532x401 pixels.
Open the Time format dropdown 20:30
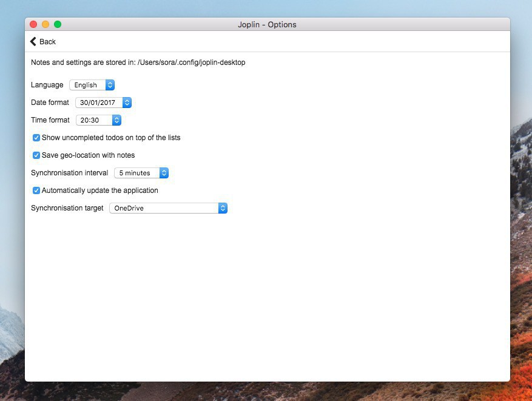tap(98, 120)
